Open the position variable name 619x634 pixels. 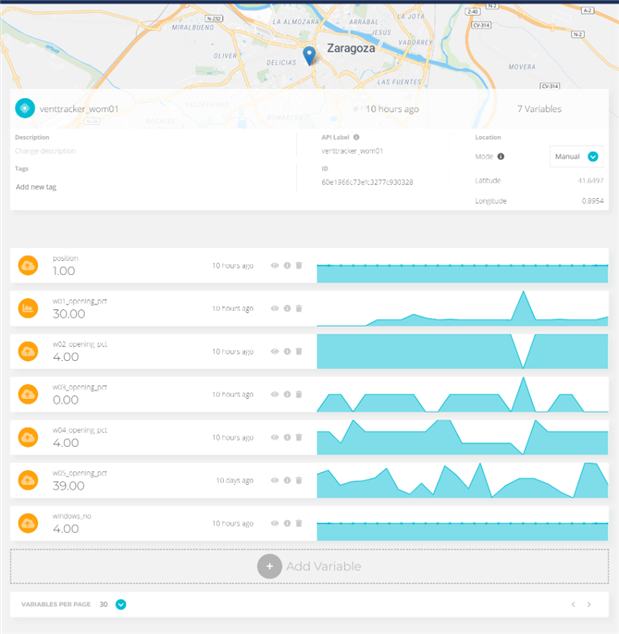click(65, 258)
